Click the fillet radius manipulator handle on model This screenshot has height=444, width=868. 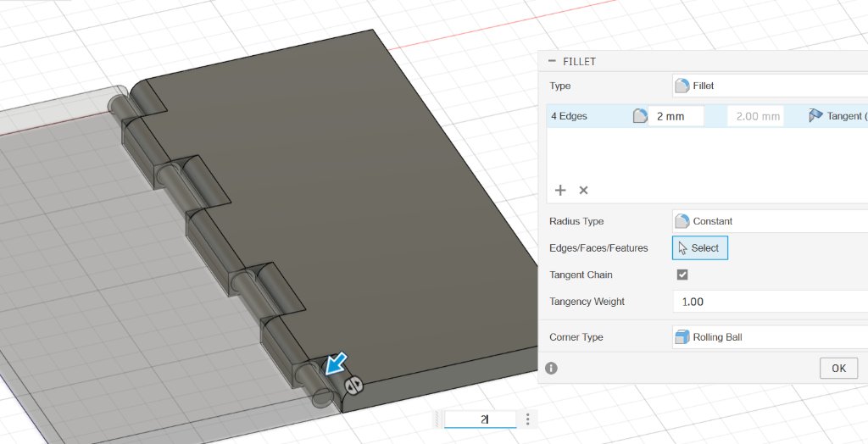tap(353, 384)
